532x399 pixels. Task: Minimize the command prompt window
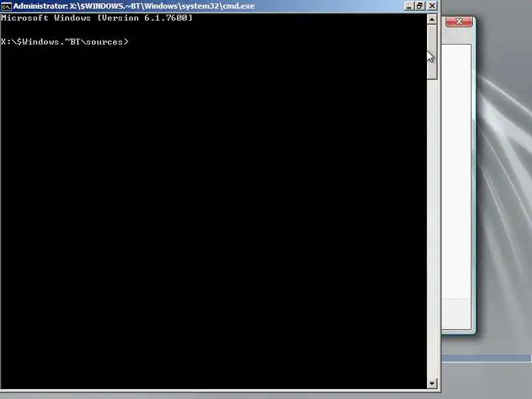tap(409, 6)
